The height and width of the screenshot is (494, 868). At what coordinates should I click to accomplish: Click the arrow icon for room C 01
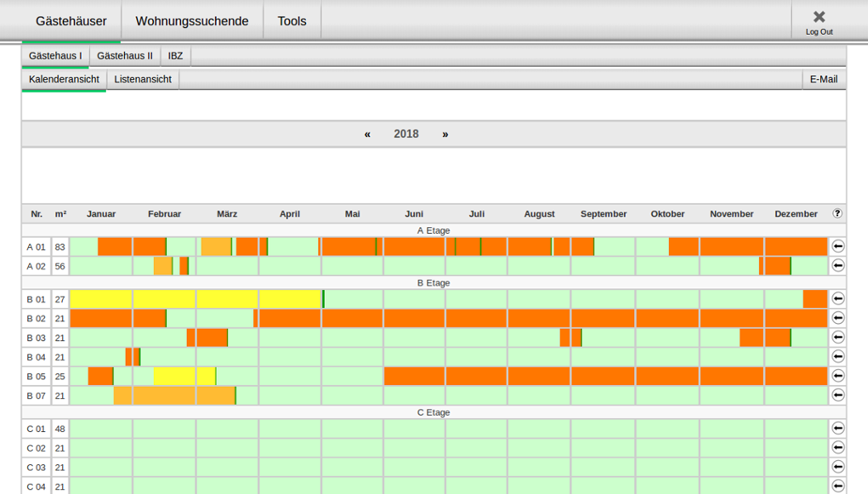click(x=837, y=428)
